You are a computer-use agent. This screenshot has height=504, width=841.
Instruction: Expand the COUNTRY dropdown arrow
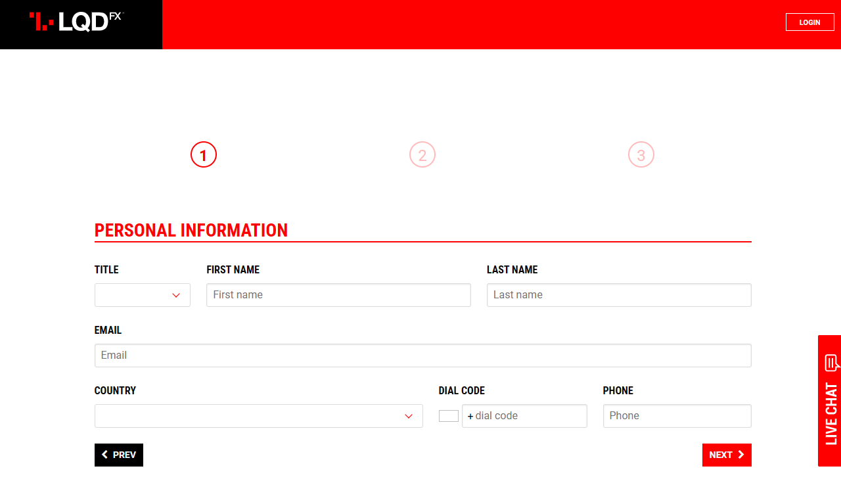[x=407, y=415]
